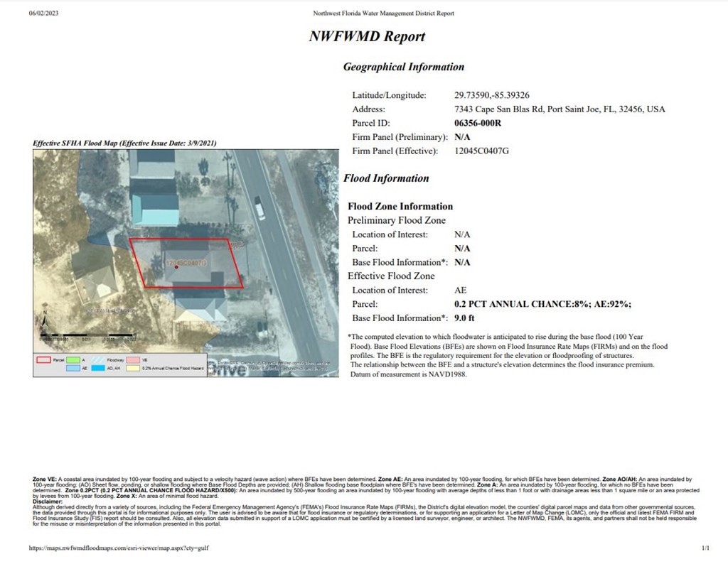Click the hatched Floodway legend symbol
The image size is (728, 564).
click(98, 360)
